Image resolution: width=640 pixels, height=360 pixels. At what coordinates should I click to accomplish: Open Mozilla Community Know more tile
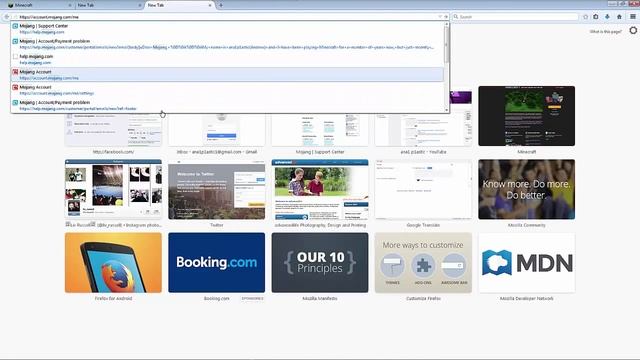click(x=527, y=189)
